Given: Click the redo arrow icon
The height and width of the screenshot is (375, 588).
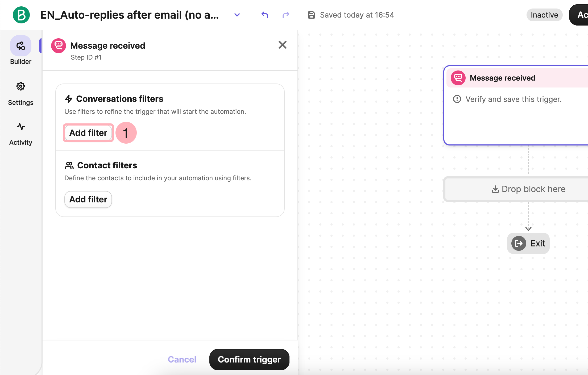Looking at the screenshot, I should click(286, 15).
